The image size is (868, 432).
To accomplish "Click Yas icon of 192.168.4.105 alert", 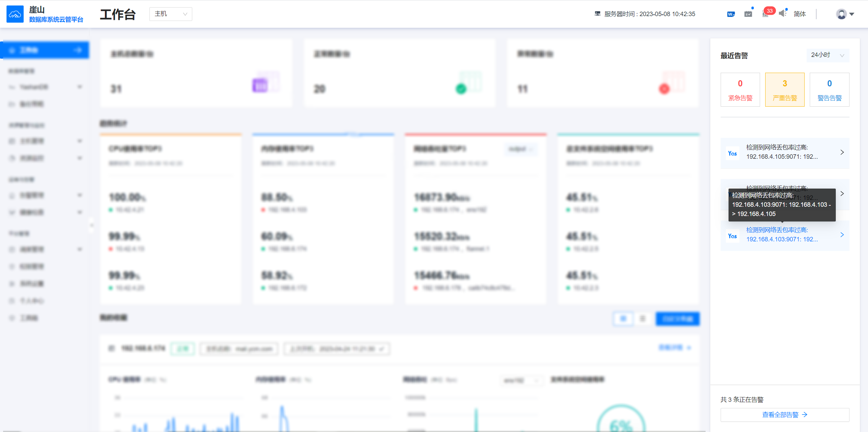I will 733,153.
